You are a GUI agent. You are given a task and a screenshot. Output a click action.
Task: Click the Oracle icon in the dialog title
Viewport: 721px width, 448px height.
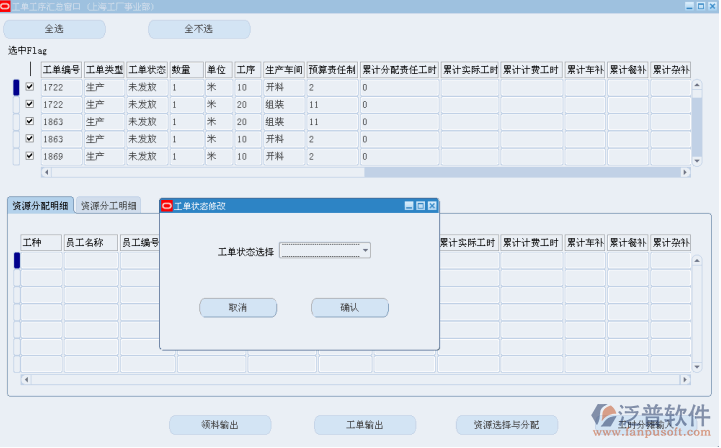[x=167, y=206]
